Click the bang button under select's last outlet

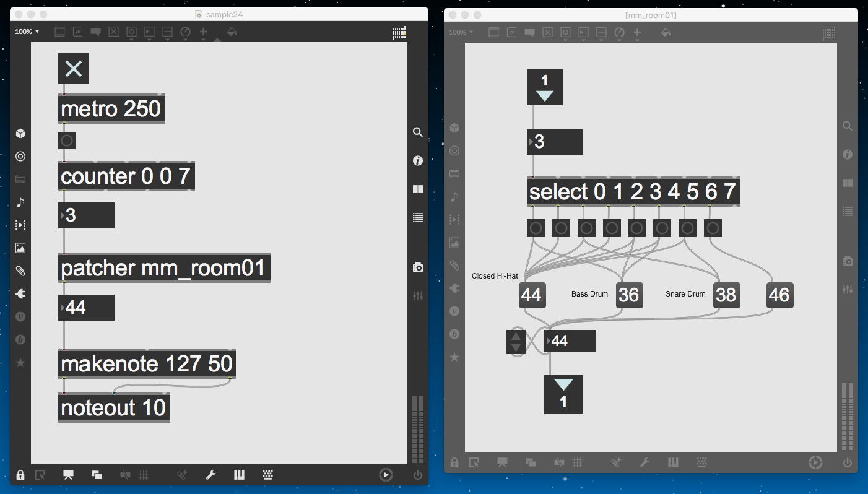click(713, 228)
